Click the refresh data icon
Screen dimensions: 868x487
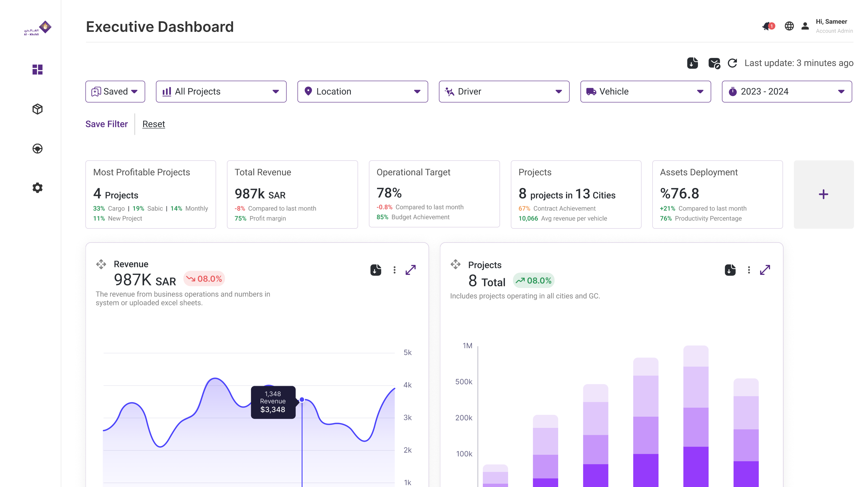(732, 63)
